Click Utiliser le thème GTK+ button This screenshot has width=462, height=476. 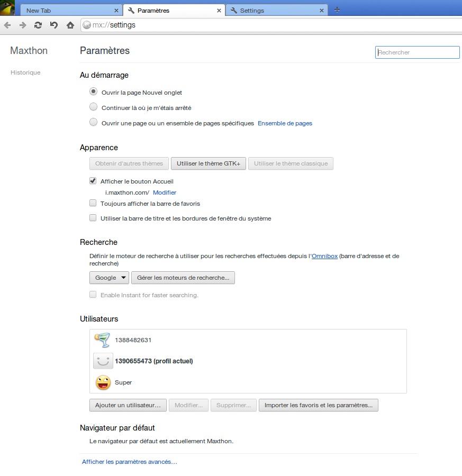pyautogui.click(x=209, y=163)
